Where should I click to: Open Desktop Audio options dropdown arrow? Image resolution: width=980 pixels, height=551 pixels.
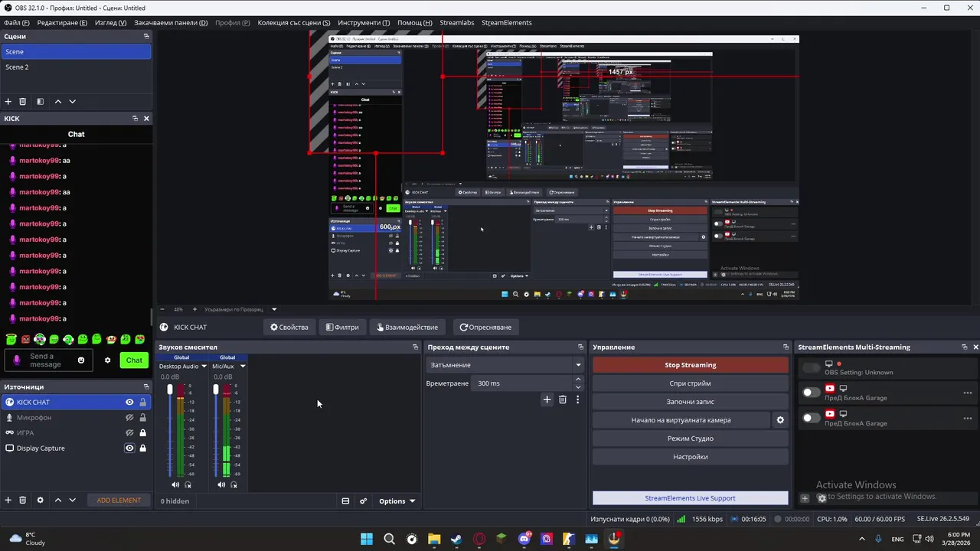click(x=204, y=366)
